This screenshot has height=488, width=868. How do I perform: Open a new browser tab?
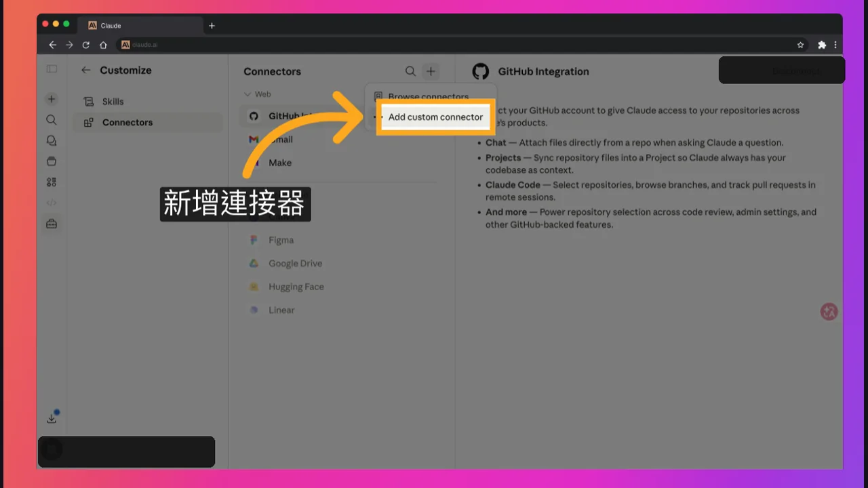[212, 26]
